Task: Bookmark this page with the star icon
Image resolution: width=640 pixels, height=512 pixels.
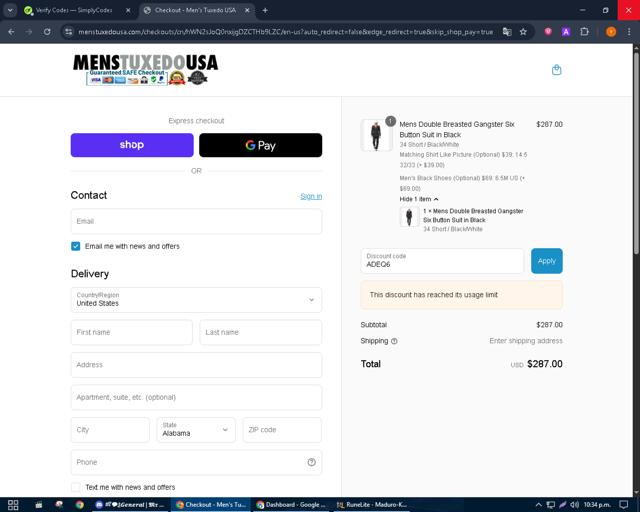Action: pyautogui.click(x=523, y=32)
